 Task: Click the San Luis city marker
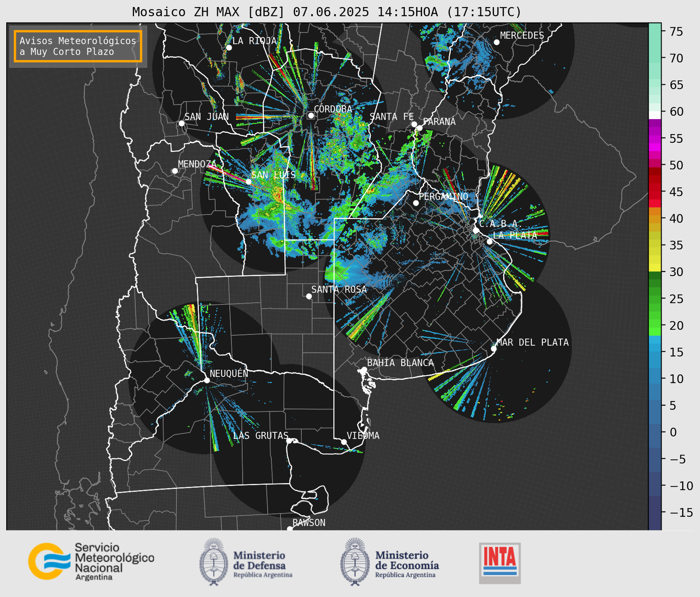(x=248, y=182)
